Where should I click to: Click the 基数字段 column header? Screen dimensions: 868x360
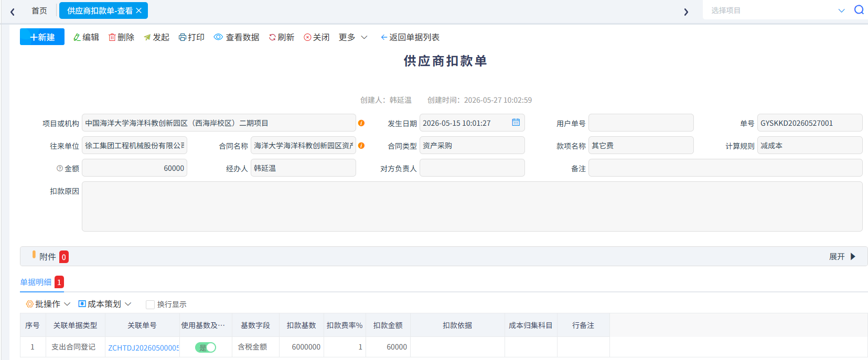tap(255, 325)
